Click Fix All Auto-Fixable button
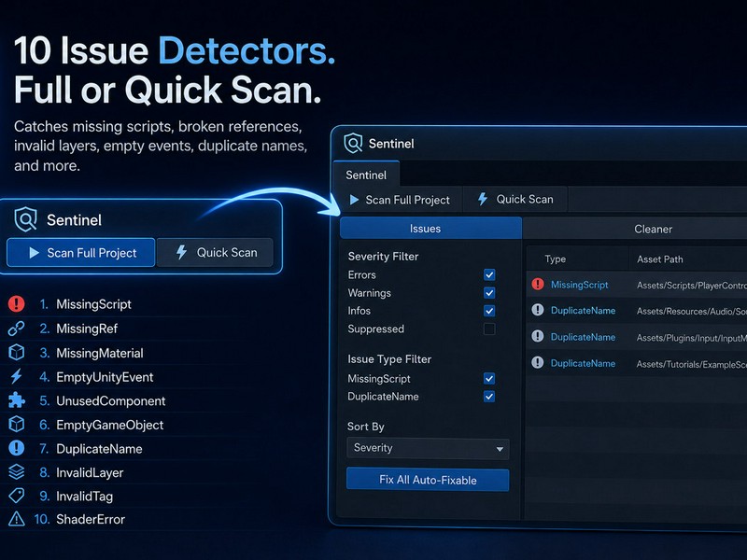The height and width of the screenshot is (560, 747). pyautogui.click(x=428, y=480)
